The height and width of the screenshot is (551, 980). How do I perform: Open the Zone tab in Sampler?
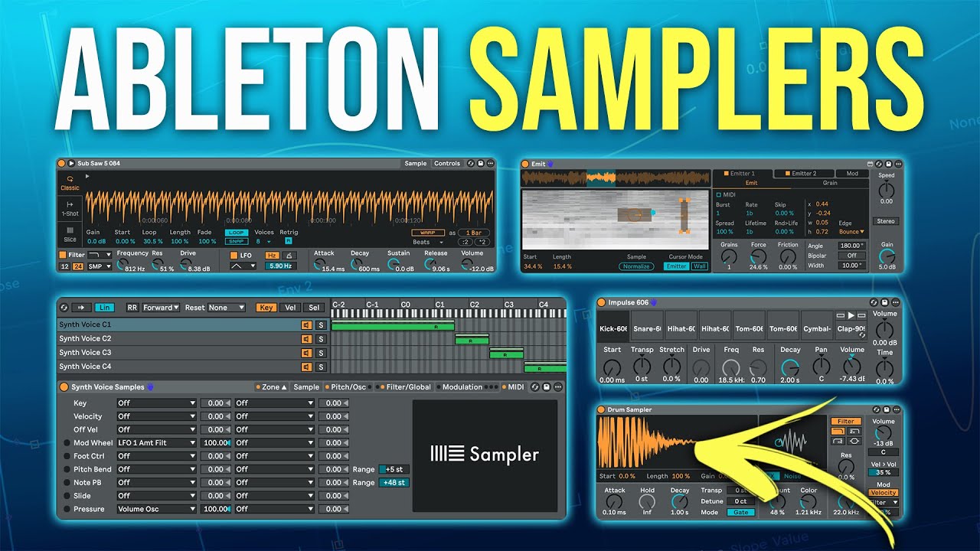pos(272,387)
